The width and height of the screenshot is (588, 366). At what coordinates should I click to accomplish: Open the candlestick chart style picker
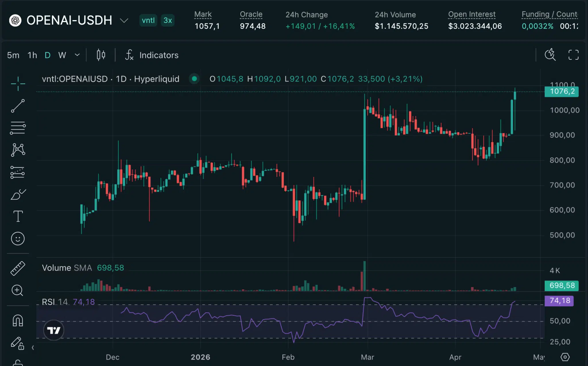tap(100, 55)
